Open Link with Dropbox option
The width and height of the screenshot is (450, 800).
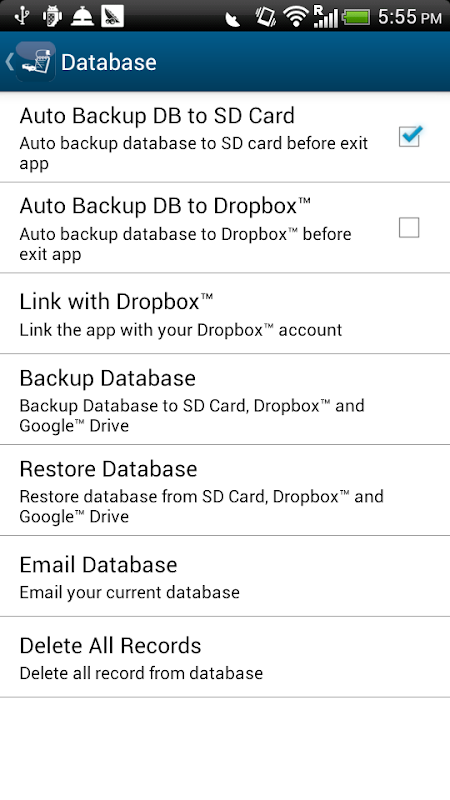click(x=225, y=313)
